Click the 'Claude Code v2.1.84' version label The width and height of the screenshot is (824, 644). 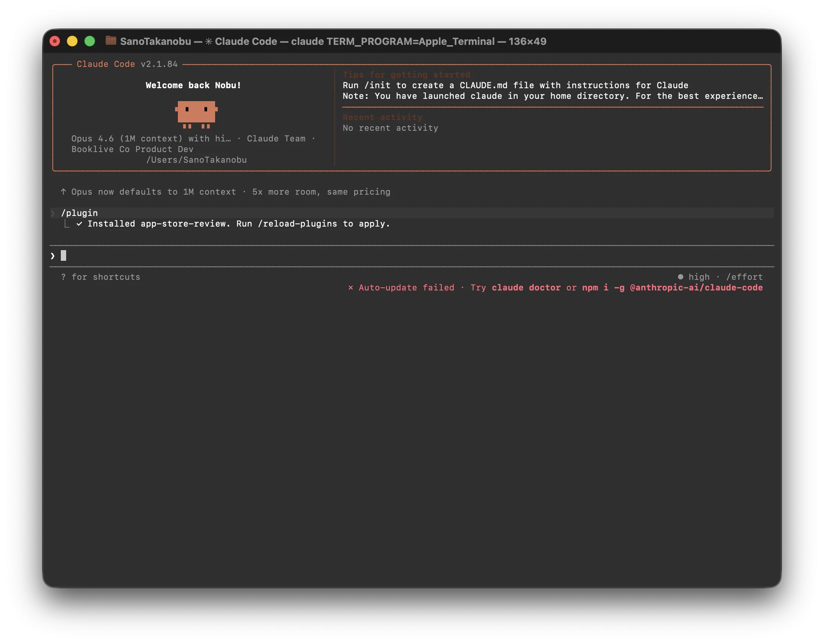point(127,64)
